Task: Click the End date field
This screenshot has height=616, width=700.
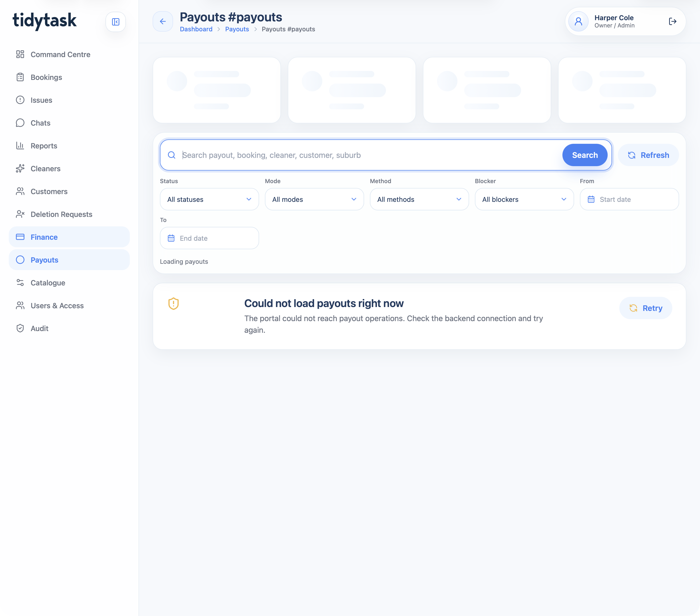Action: (209, 238)
